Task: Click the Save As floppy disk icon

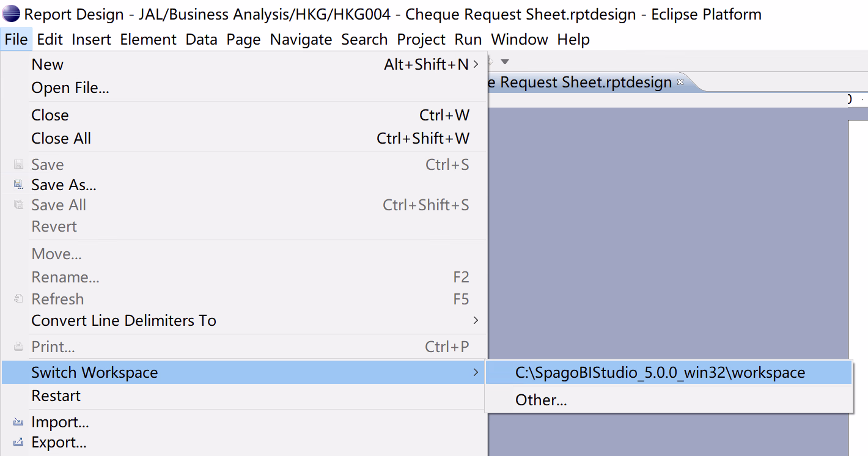Action: pos(18,185)
